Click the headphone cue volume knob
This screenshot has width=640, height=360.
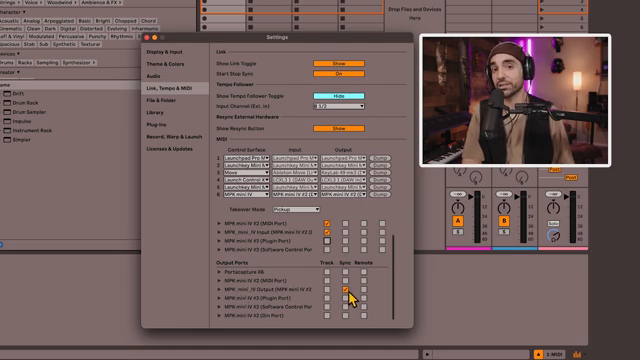click(553, 236)
